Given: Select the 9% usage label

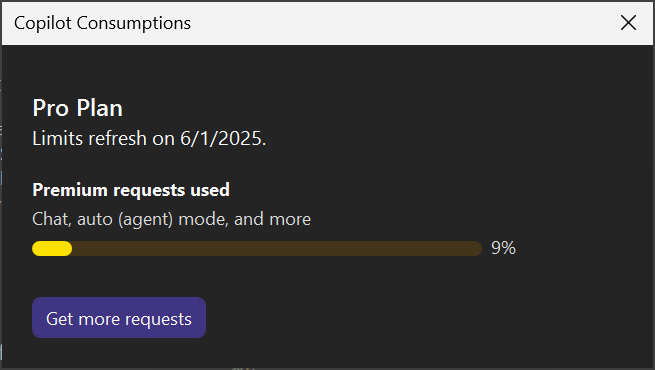Looking at the screenshot, I should [x=503, y=248].
